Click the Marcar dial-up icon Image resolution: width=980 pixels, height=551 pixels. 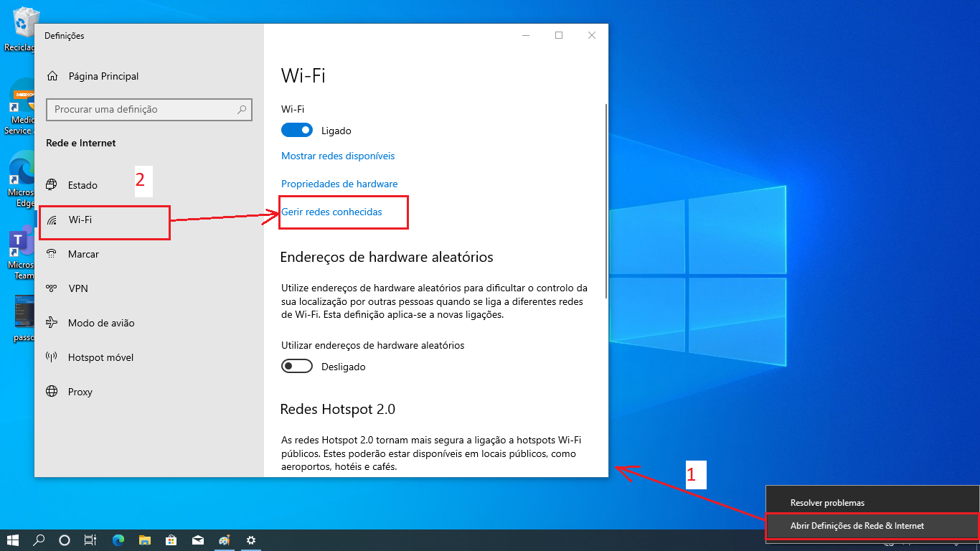52,254
